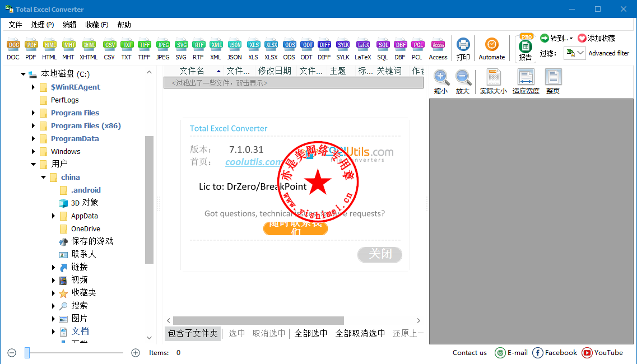Select ODT conversion icon
Viewport: 637px width, 364px height.
306,49
